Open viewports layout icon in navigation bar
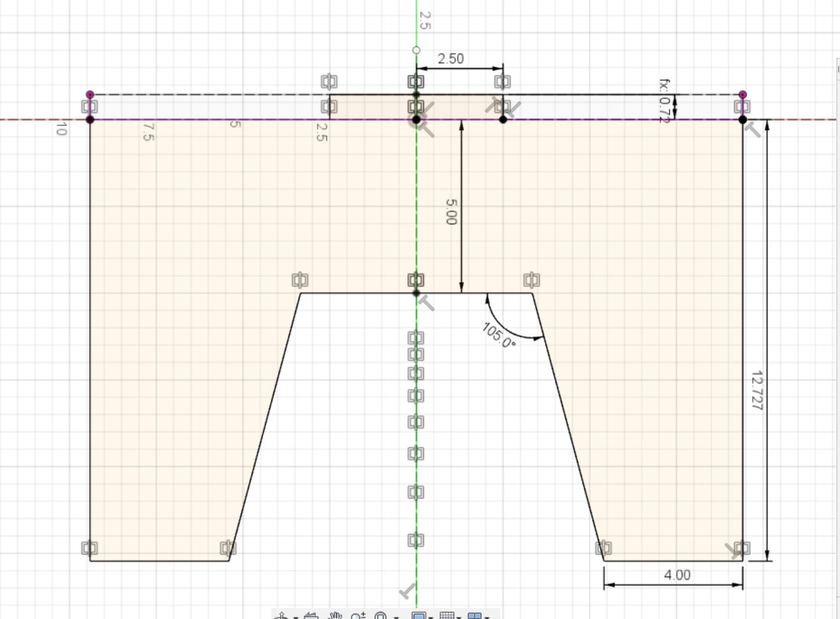This screenshot has width=840, height=619. click(475, 615)
